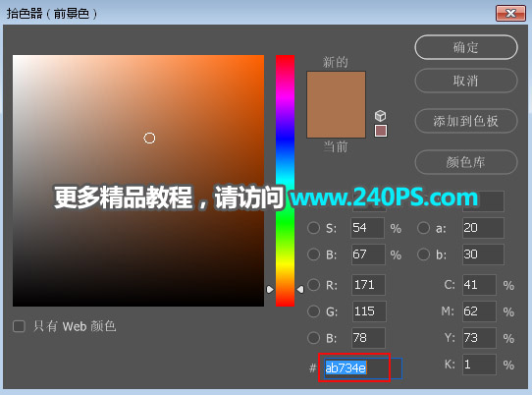532x395 pixels.
Task: Close the color picker dialog
Action: point(510,14)
